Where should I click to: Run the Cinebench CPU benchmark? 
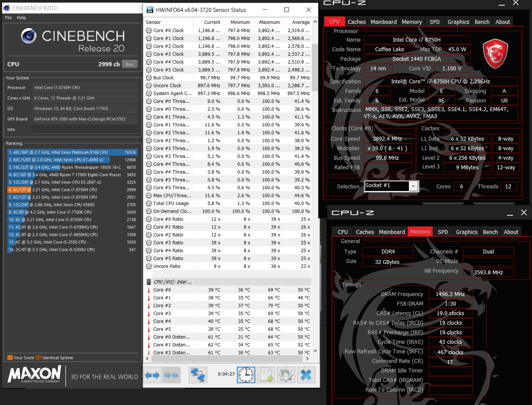129,64
